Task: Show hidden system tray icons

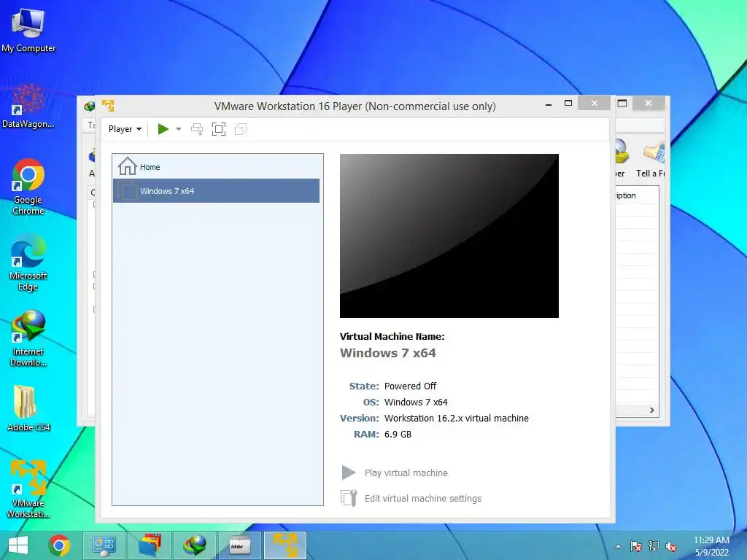Action: [x=618, y=546]
